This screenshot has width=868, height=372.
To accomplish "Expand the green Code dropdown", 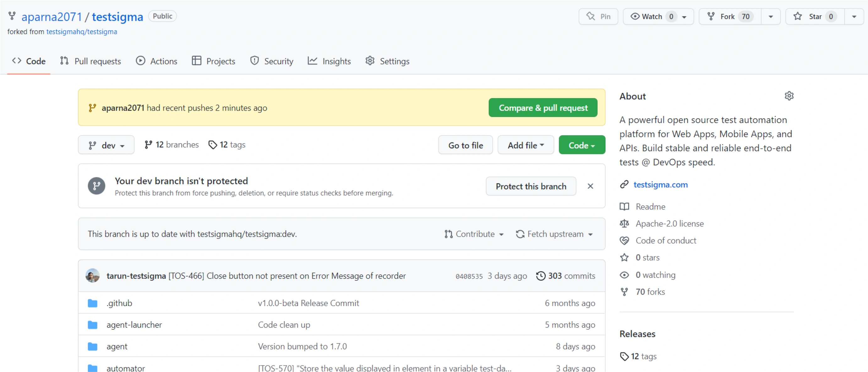I will [582, 145].
